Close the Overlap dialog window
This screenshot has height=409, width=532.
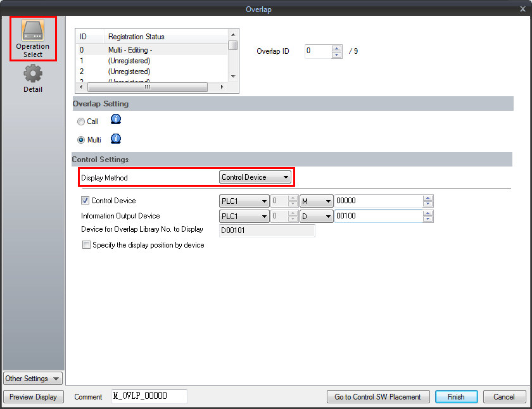point(522,8)
